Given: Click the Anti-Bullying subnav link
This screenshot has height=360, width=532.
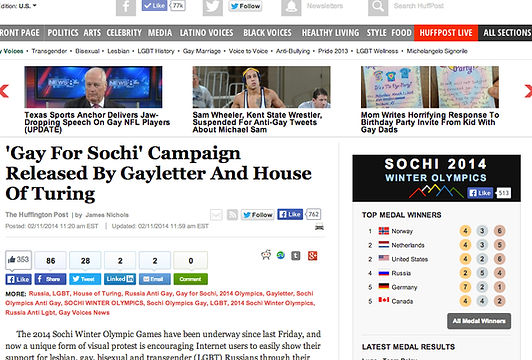Looking at the screenshot, I should click(293, 51).
